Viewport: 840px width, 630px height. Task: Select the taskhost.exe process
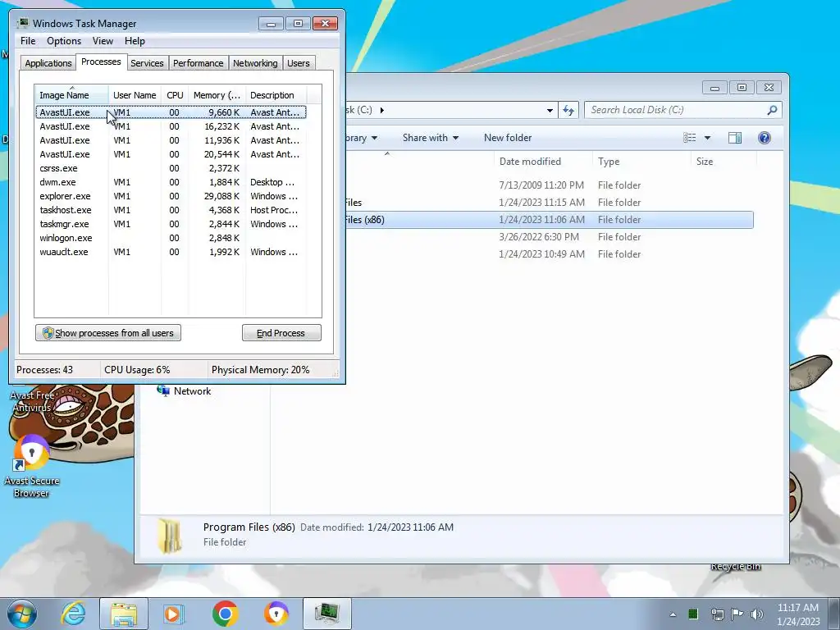pos(171,210)
